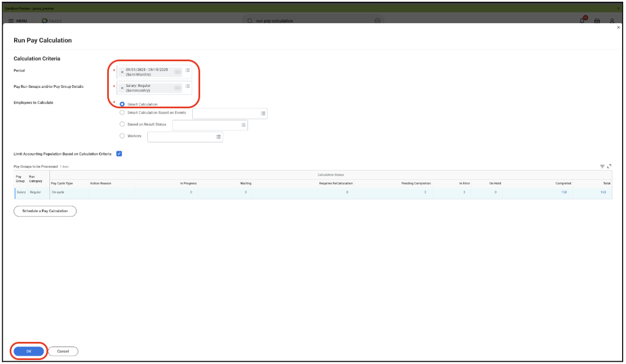Open related actions for Salary: Regular
626x364 pixels.
click(177, 88)
